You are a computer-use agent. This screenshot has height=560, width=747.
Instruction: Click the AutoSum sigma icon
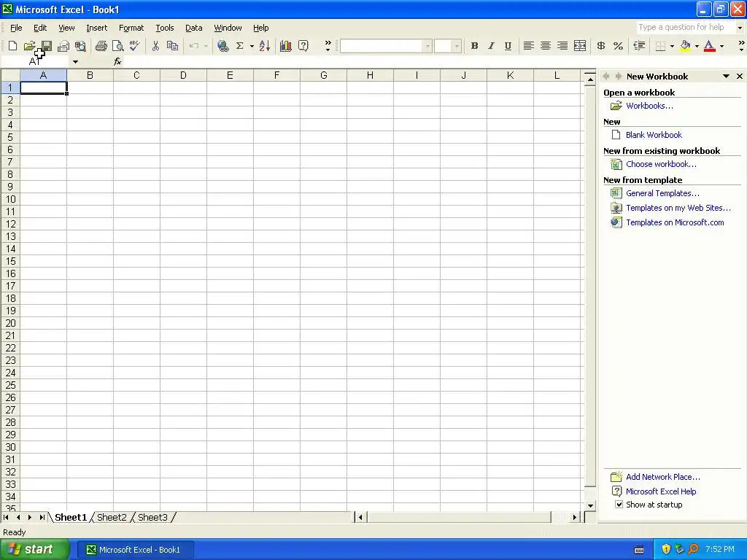tap(239, 46)
